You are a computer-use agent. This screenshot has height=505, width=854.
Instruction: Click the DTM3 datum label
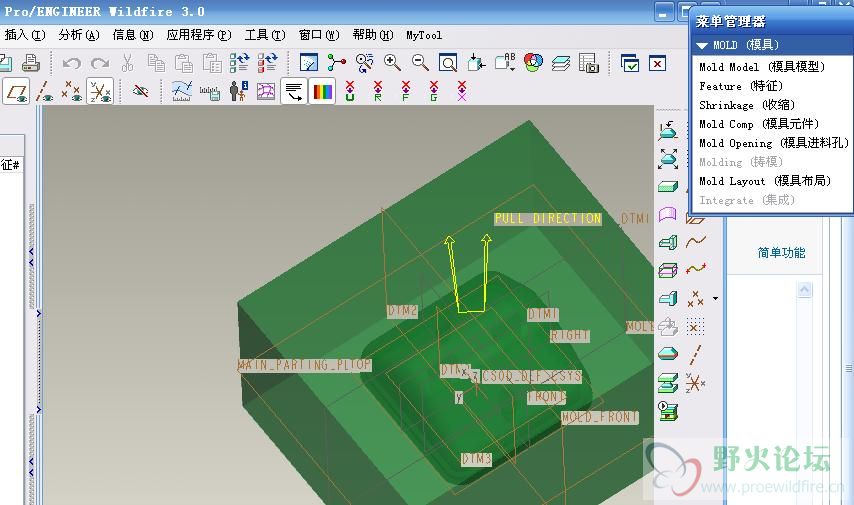477,459
